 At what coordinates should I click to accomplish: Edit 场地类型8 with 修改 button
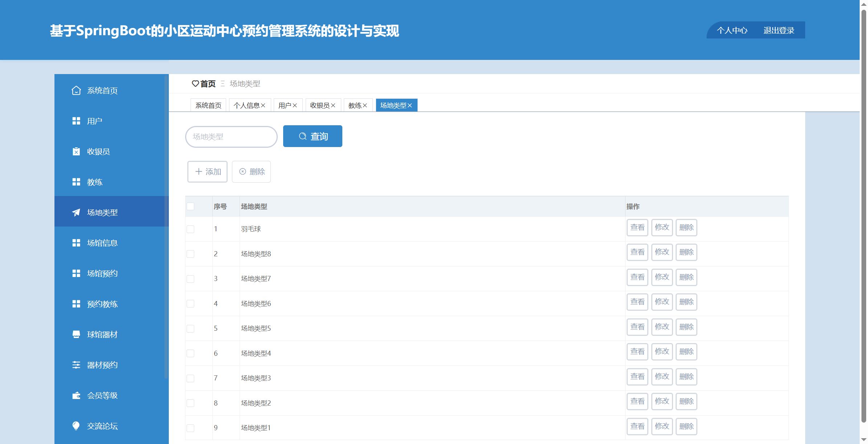point(662,252)
